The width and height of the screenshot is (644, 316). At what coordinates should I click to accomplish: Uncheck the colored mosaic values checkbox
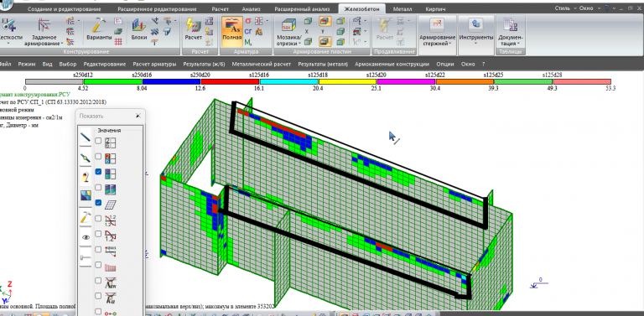(x=98, y=172)
